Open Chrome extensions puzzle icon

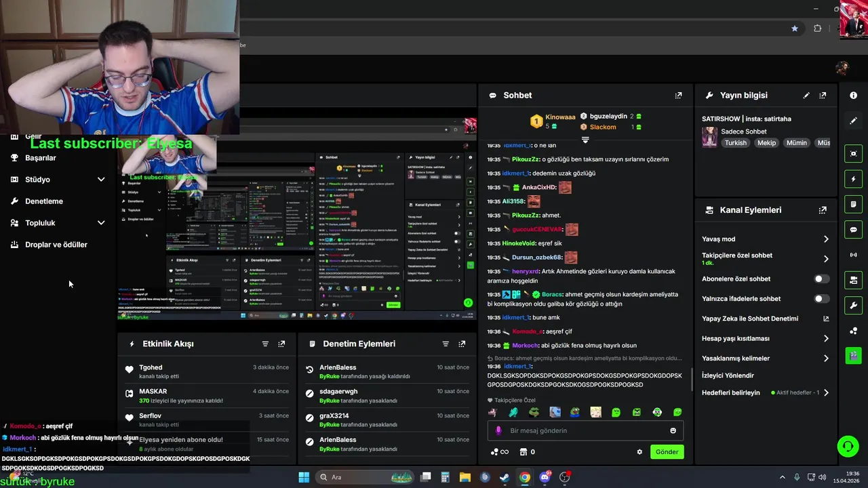(x=817, y=28)
